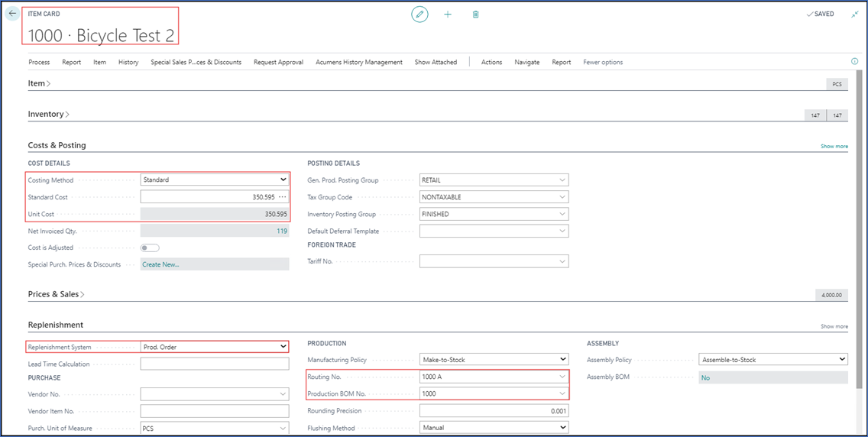Click the trash delete icon
This screenshot has height=437, width=868.
click(x=475, y=15)
